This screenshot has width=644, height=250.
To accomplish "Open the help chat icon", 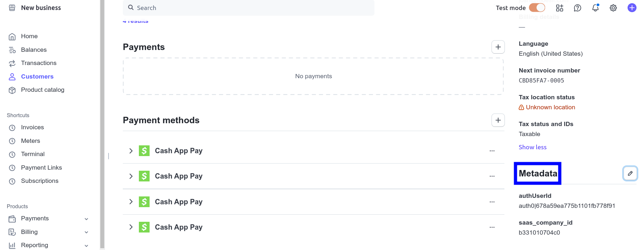I will tap(578, 8).
